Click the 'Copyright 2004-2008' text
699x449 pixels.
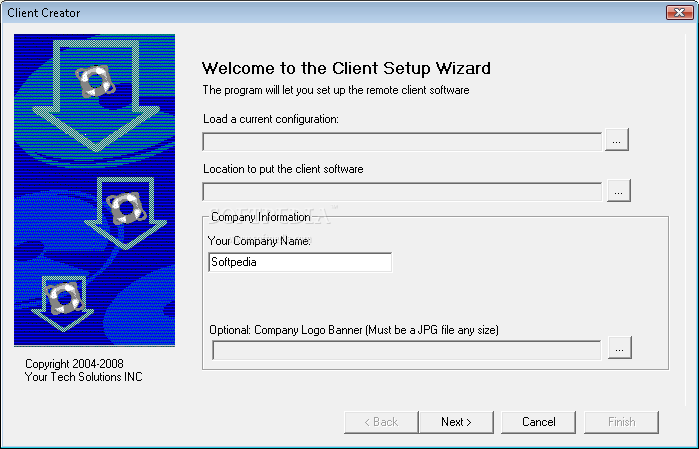pyautogui.click(x=74, y=364)
